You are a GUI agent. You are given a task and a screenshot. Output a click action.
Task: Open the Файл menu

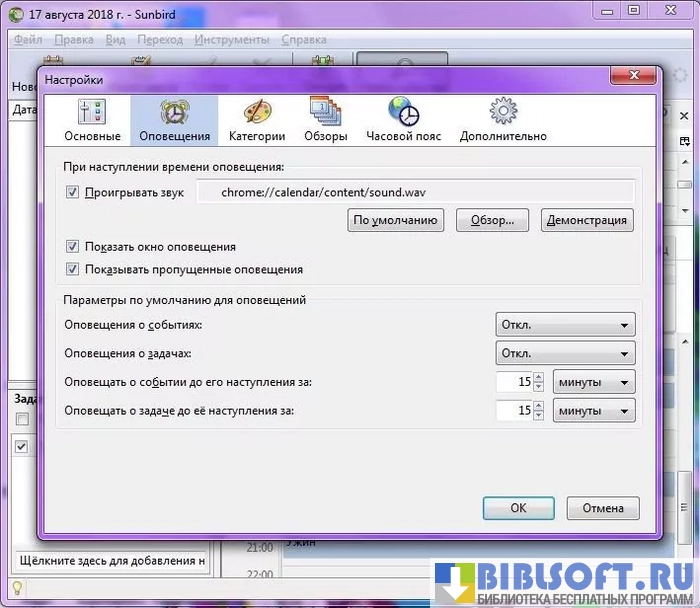coord(27,40)
